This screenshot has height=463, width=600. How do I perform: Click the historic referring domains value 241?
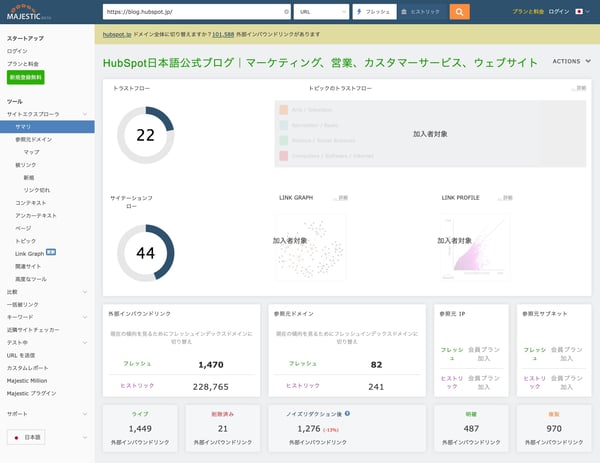[x=376, y=387]
